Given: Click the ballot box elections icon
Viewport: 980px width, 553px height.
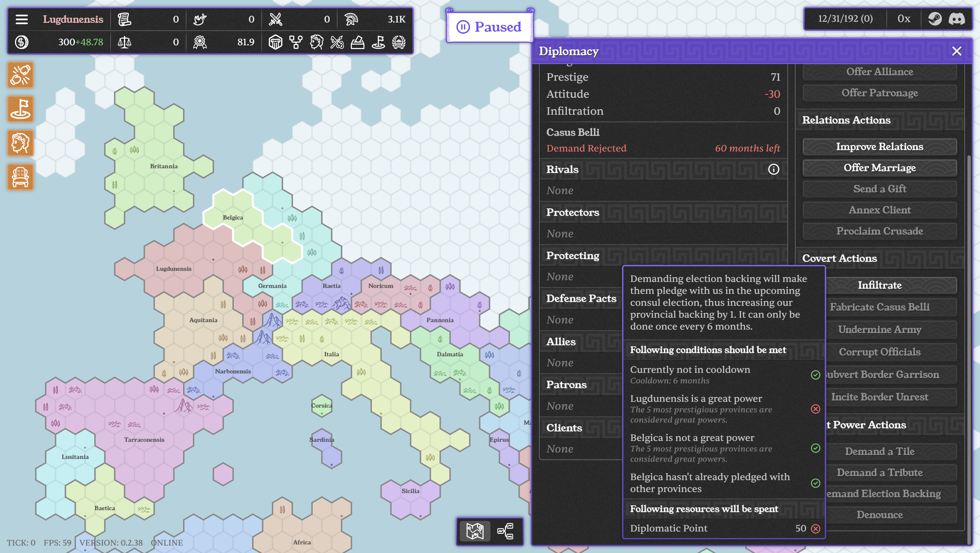Looking at the screenshot, I should 357,42.
